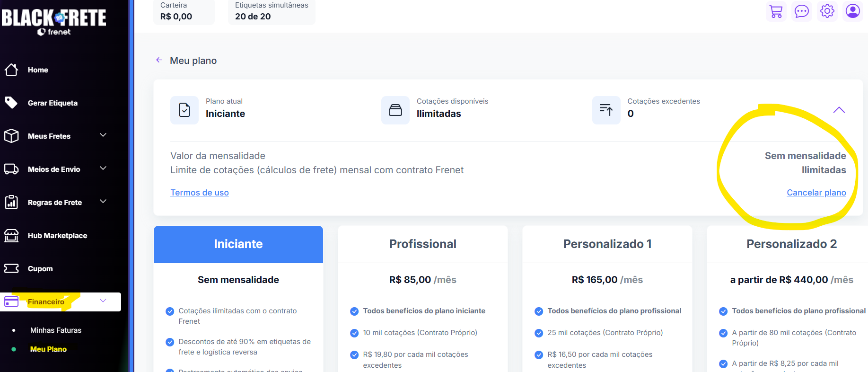Click the Hub Marketplace store icon
The width and height of the screenshot is (868, 372).
[11, 235]
